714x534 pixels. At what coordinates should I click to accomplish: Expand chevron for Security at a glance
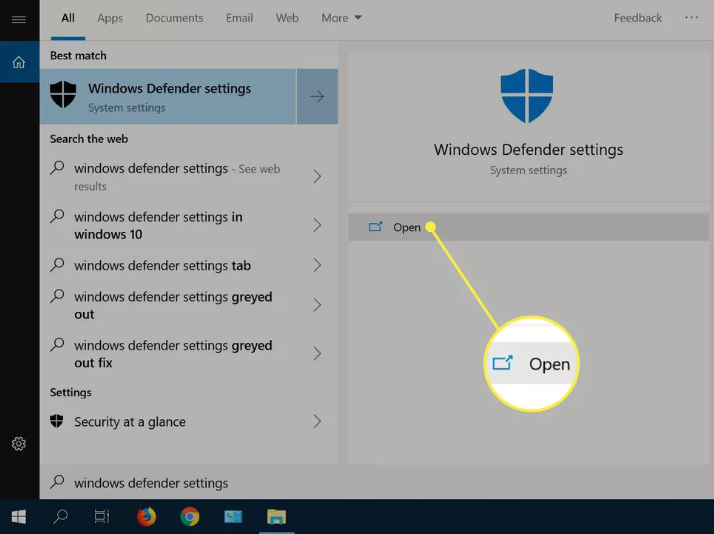point(317,421)
